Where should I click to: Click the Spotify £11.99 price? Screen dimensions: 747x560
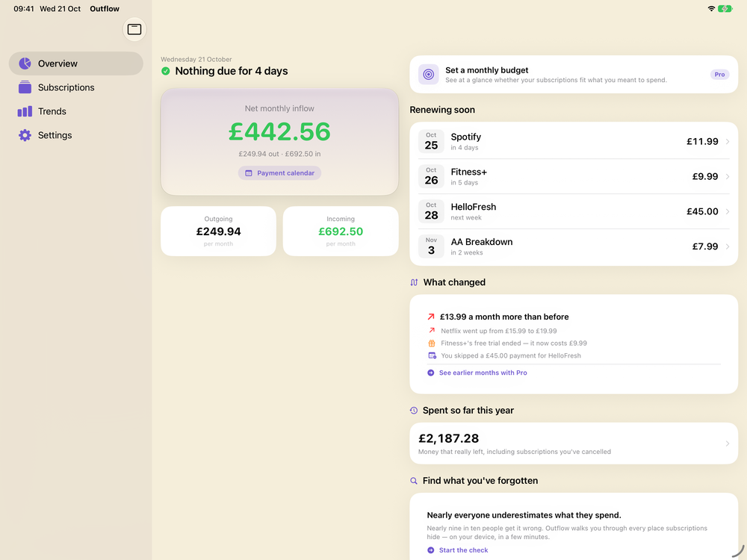[x=702, y=141]
